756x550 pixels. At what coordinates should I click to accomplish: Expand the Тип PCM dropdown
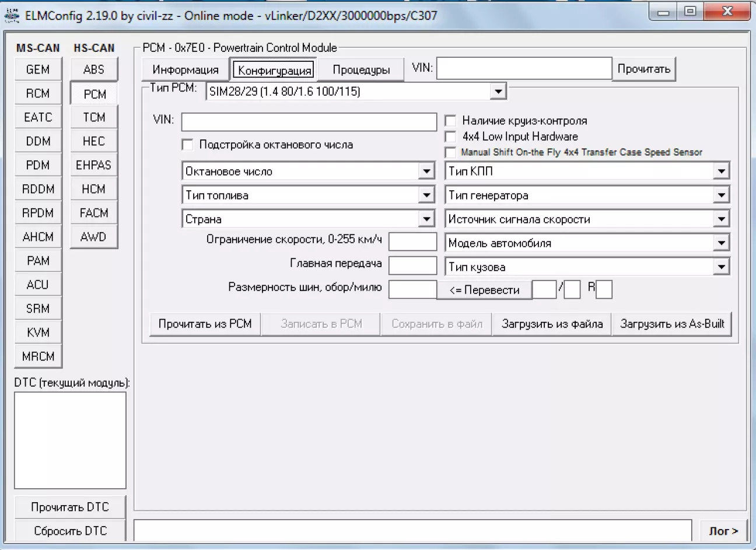[x=498, y=92]
